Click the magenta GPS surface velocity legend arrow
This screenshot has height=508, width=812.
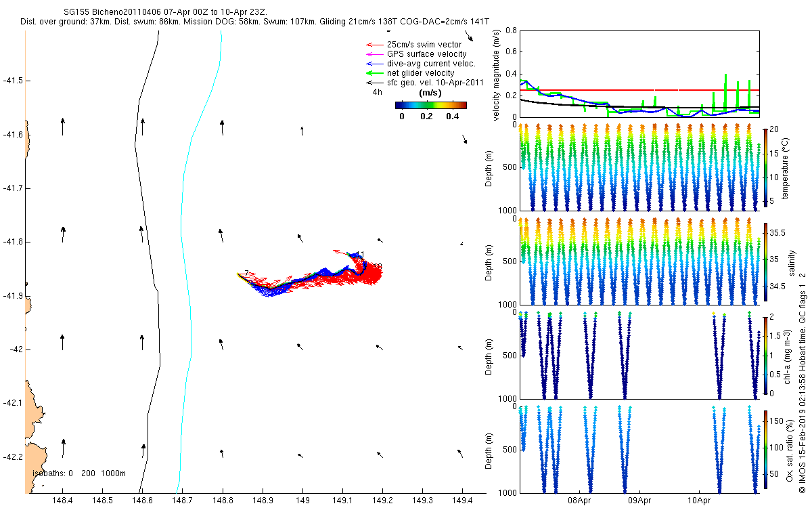(374, 54)
